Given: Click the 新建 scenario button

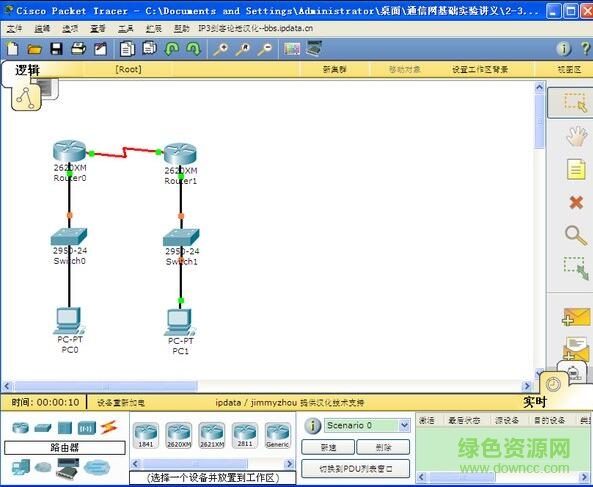Looking at the screenshot, I should click(328, 447).
